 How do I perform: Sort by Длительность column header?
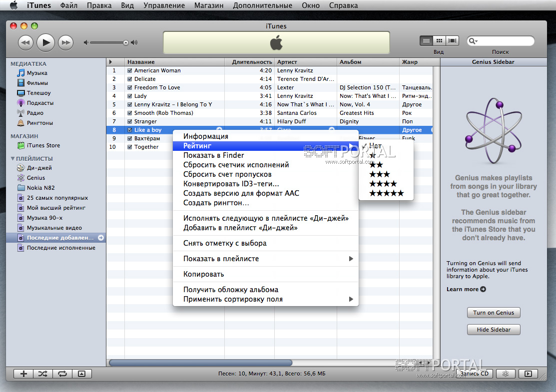250,62
